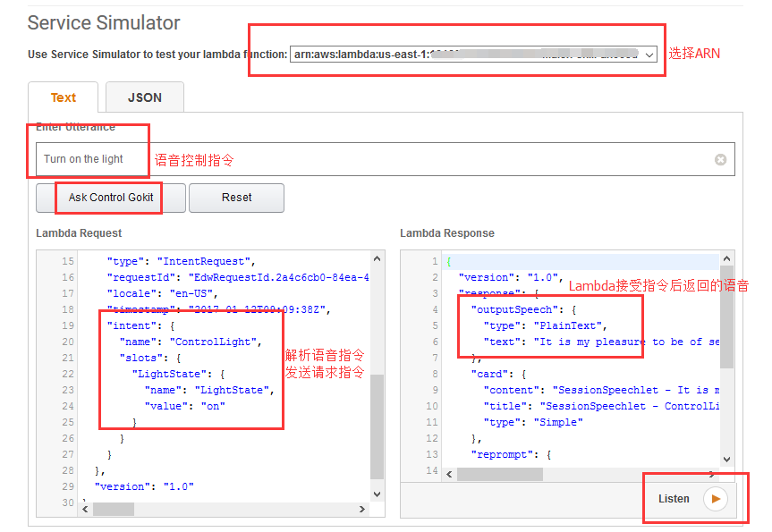The image size is (772, 532).
Task: Click the Lambda Request scroll up arrow
Action: [377, 259]
